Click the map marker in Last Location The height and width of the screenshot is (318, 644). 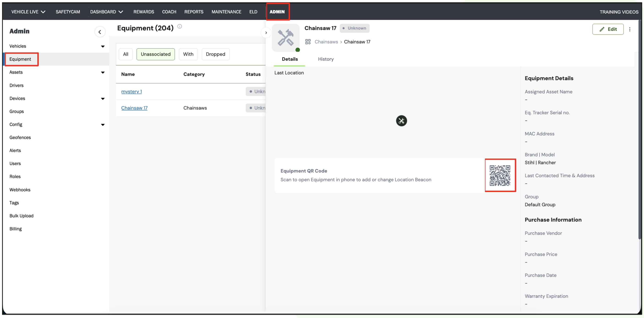(401, 121)
